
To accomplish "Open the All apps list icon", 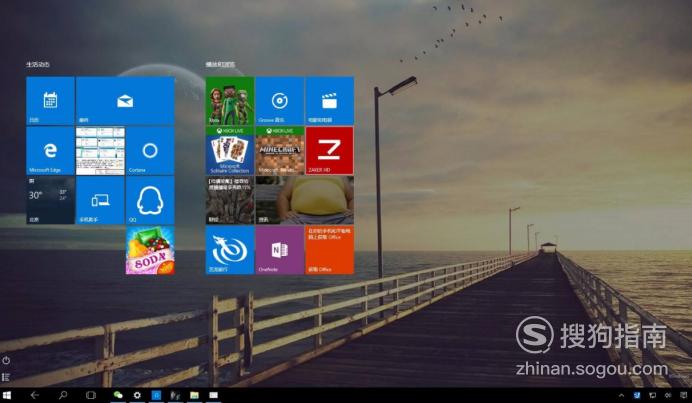I will 6,377.
